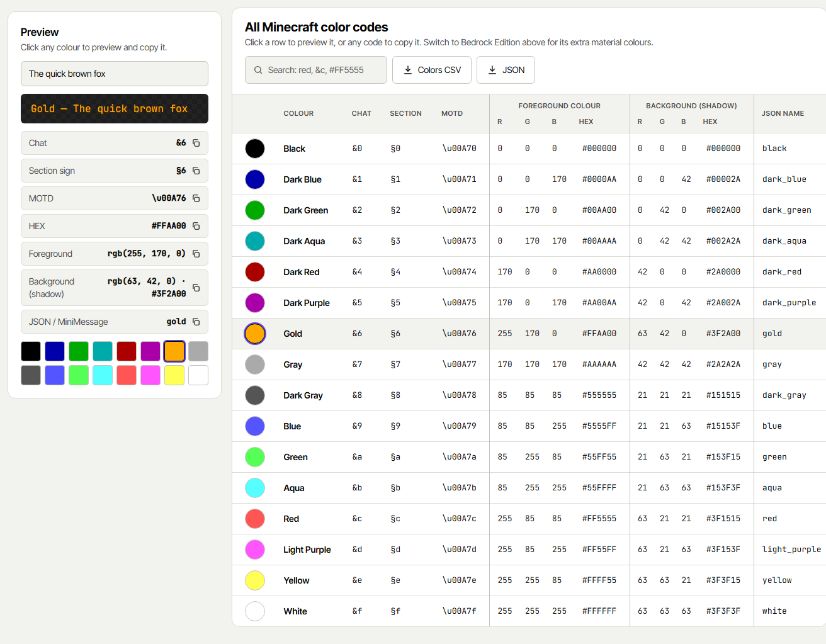The image size is (826, 644).
Task: Pick the dark purple palette swatch
Action: pyautogui.click(x=150, y=351)
